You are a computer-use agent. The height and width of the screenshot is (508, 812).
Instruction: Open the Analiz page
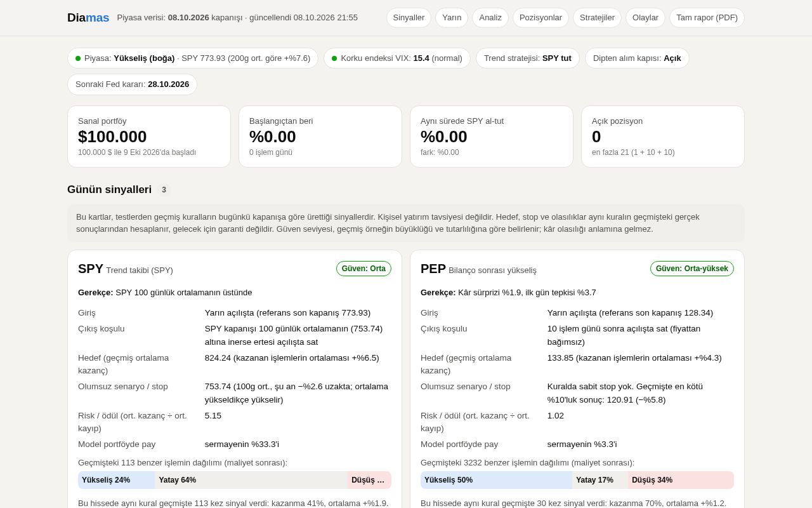[490, 18]
